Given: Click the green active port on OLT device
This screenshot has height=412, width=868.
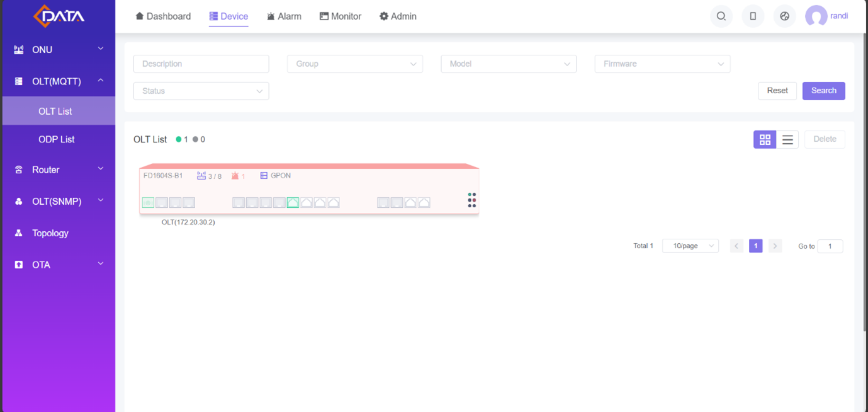Looking at the screenshot, I should (x=293, y=202).
